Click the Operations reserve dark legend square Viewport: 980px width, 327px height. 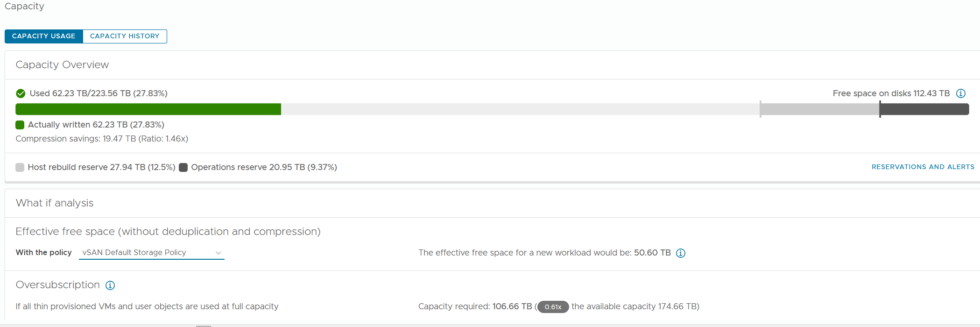tap(183, 167)
